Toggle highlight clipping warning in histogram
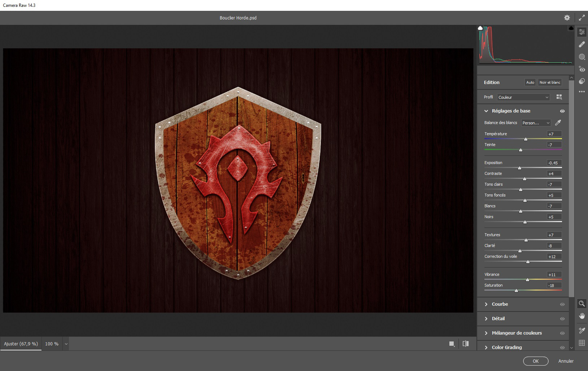The image size is (588, 371). [x=571, y=28]
